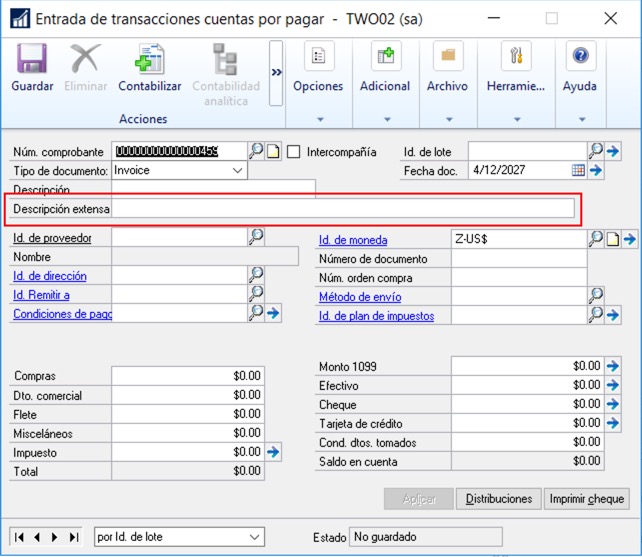
Task: Click the Id. de proveedor lookup magnifier
Action: coord(256,237)
